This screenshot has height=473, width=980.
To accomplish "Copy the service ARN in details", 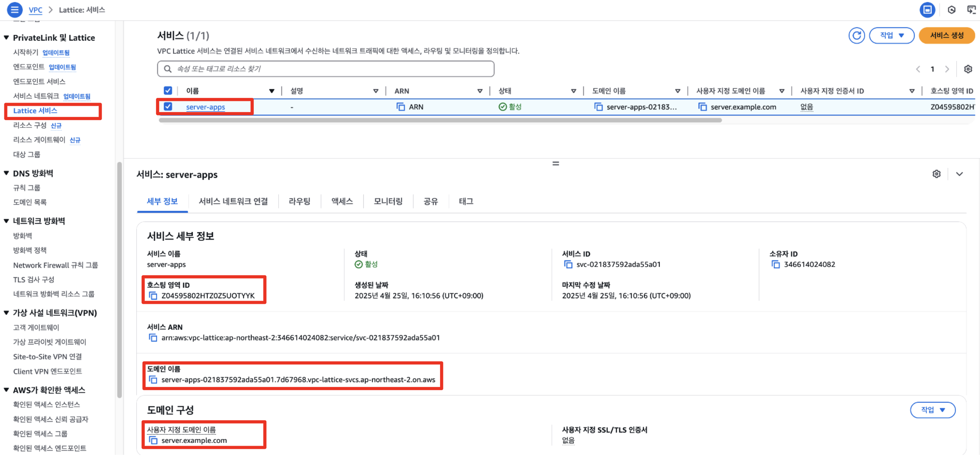I will click(153, 338).
